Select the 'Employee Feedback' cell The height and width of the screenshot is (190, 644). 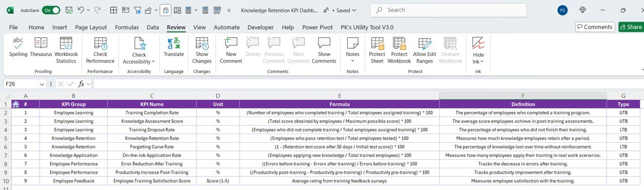click(x=73, y=180)
